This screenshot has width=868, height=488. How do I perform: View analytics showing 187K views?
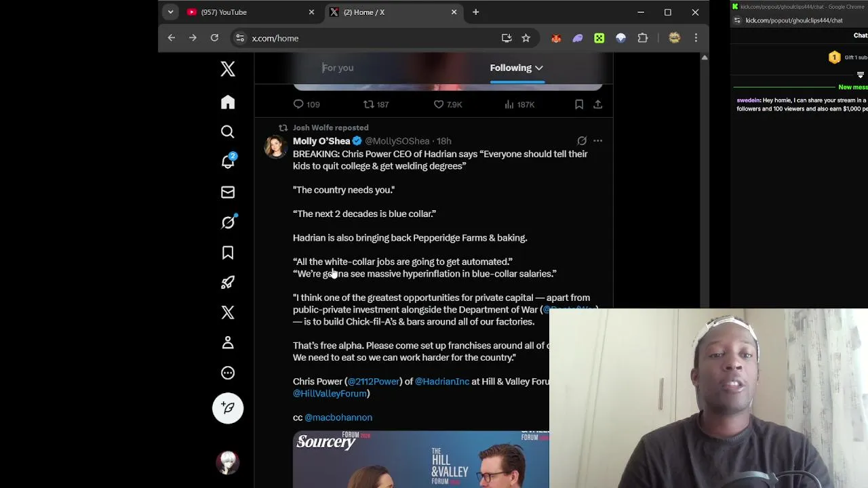[x=519, y=104]
